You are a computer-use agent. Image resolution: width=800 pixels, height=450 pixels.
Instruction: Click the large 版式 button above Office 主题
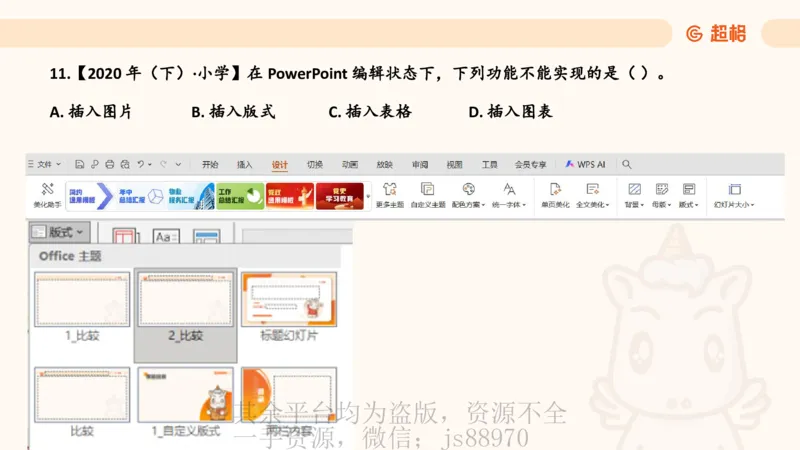pyautogui.click(x=59, y=232)
